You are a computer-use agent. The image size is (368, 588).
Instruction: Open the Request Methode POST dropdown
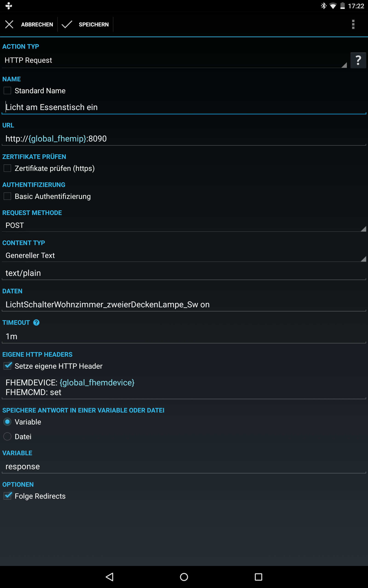184,225
